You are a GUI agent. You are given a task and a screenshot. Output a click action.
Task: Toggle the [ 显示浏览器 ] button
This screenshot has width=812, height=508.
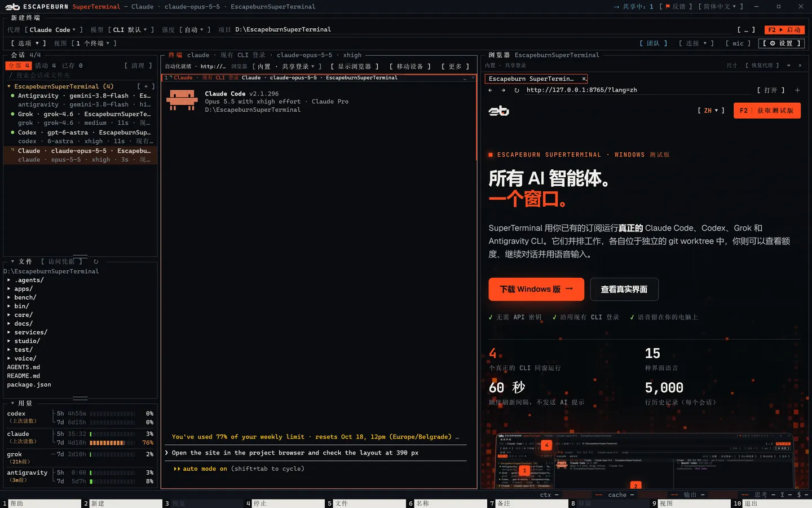(355, 67)
